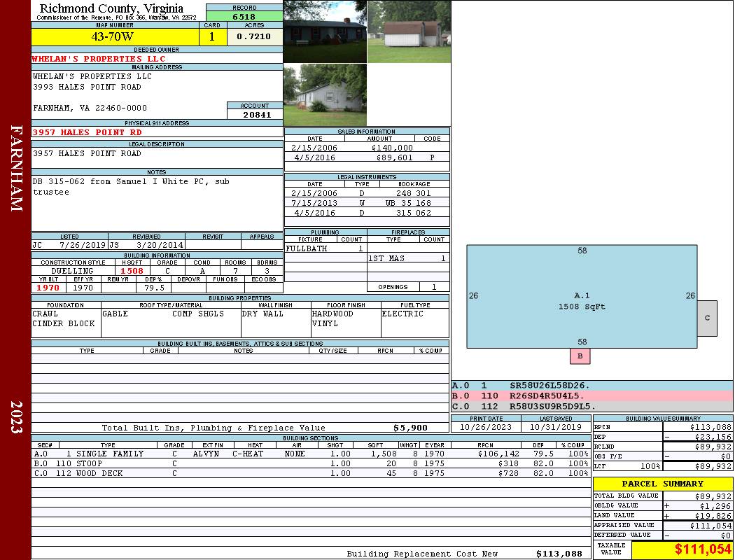Click the red year built 1970 field
Viewport: 735px width, 560px height.
48,288
